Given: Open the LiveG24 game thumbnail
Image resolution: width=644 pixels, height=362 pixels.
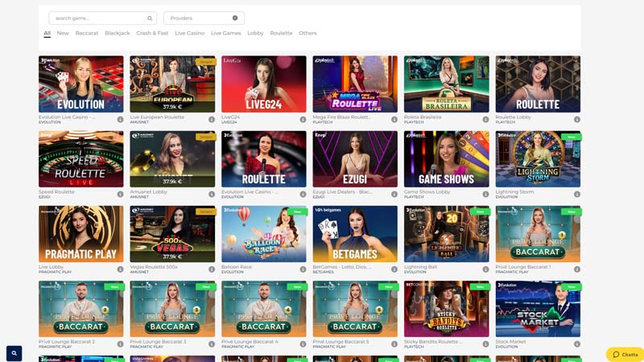Looking at the screenshot, I should (x=264, y=84).
